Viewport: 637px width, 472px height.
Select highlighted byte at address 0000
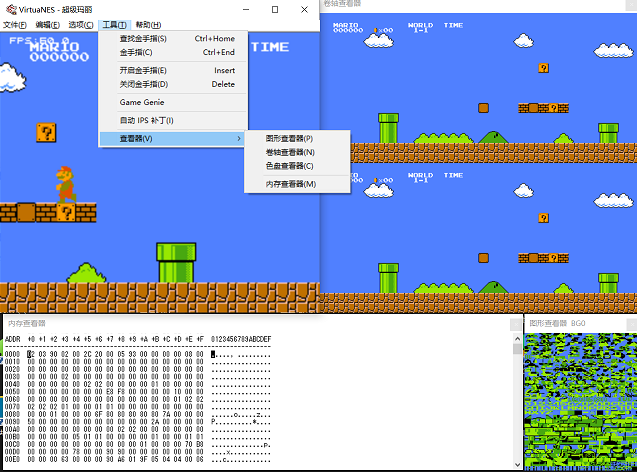coord(31,354)
